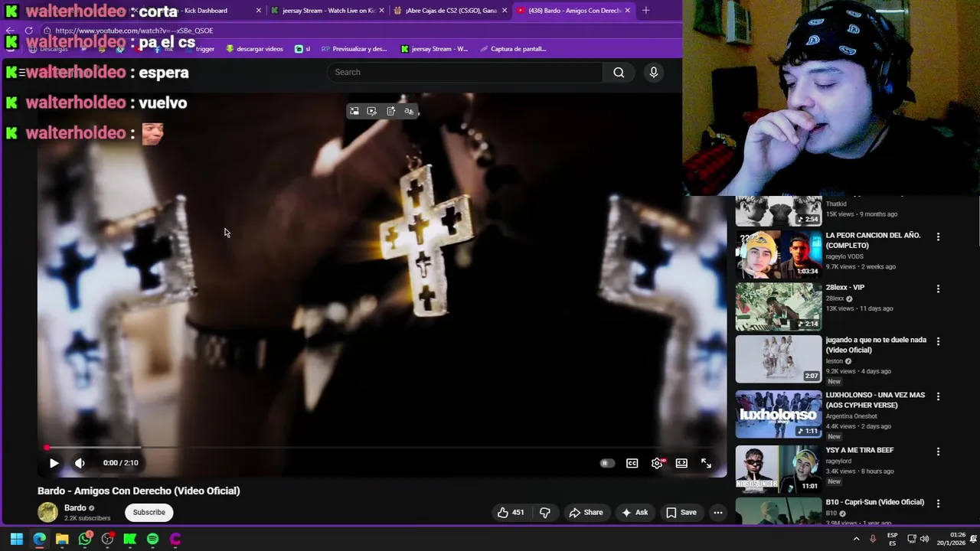Click the translate overlay icon on video
This screenshot has height=551, width=980.
tap(409, 111)
